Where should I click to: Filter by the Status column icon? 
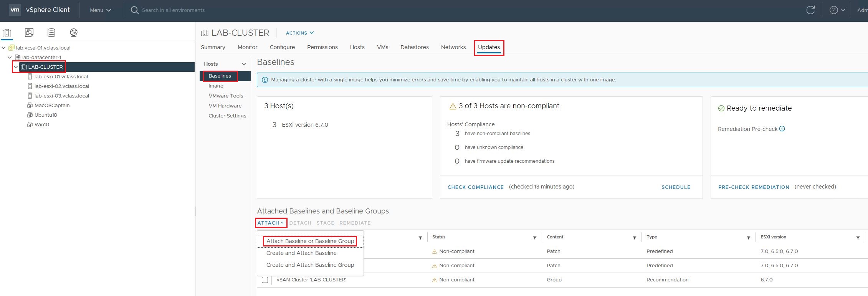tap(534, 238)
